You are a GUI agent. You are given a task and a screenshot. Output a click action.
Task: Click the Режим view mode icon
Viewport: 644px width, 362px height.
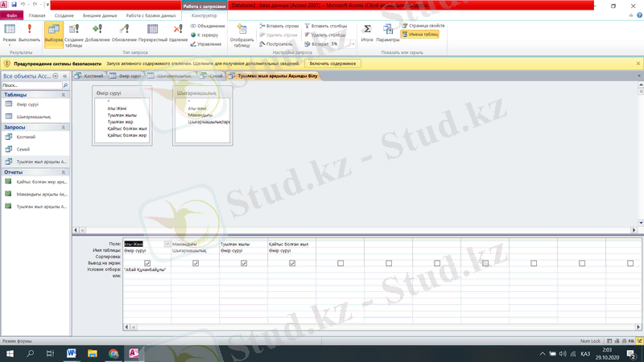click(10, 34)
